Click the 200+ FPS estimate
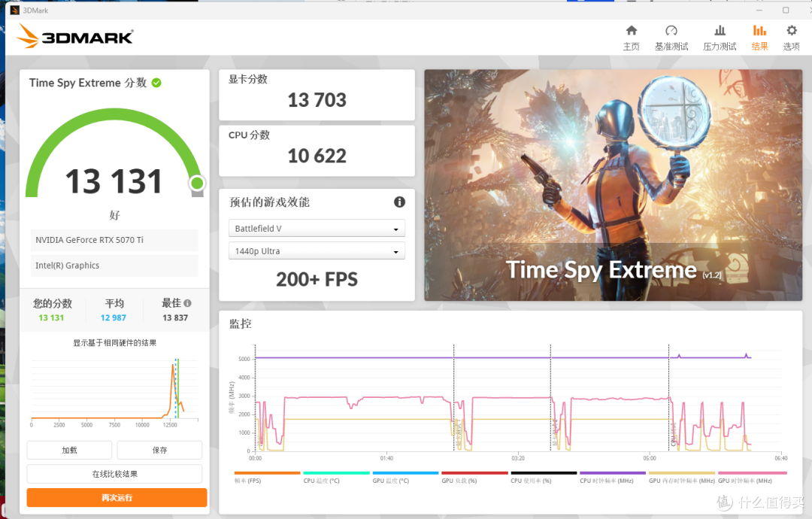The width and height of the screenshot is (812, 519). pyautogui.click(x=317, y=280)
